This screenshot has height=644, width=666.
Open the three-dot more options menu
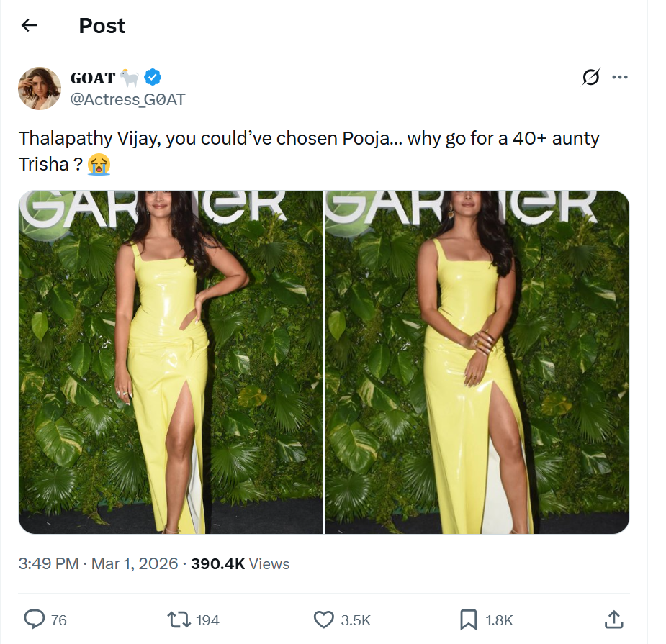[619, 78]
